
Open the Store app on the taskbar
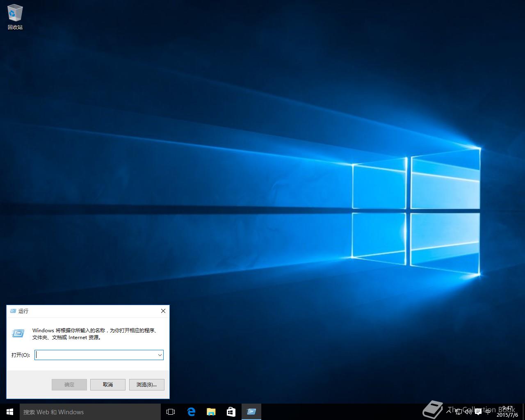coord(231,412)
